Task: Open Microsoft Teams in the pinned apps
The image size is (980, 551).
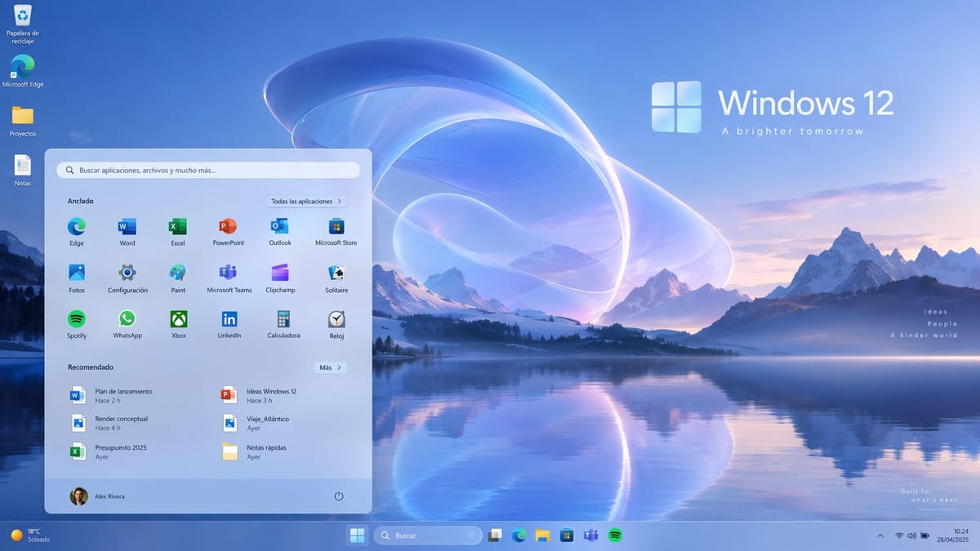Action: tap(229, 278)
